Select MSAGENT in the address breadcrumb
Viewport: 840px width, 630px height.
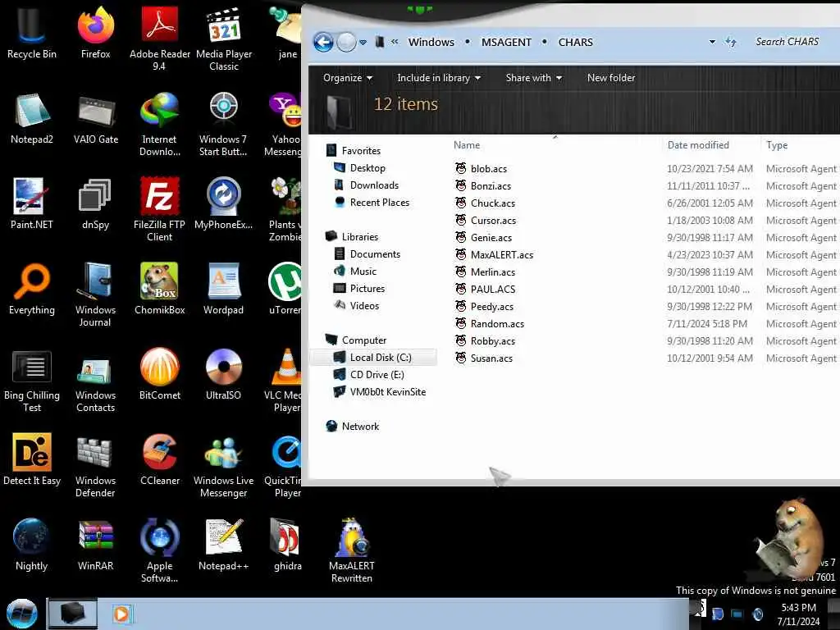pyautogui.click(x=506, y=42)
